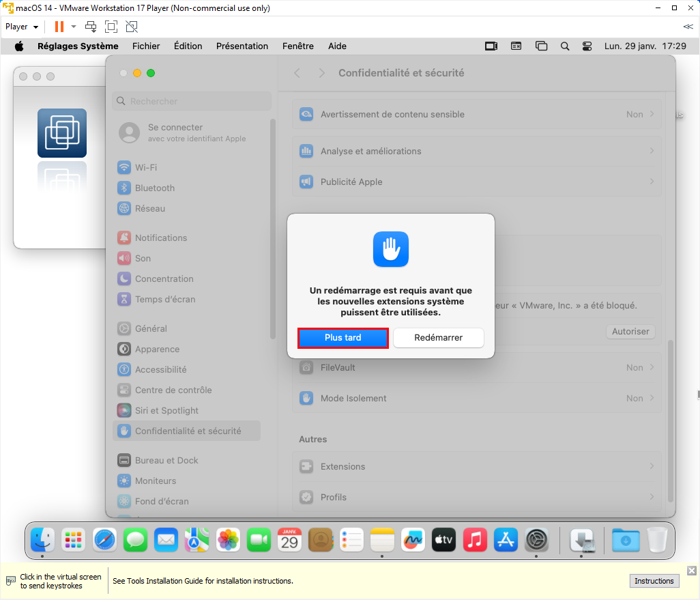Open Finder in the Dock

pyautogui.click(x=42, y=540)
